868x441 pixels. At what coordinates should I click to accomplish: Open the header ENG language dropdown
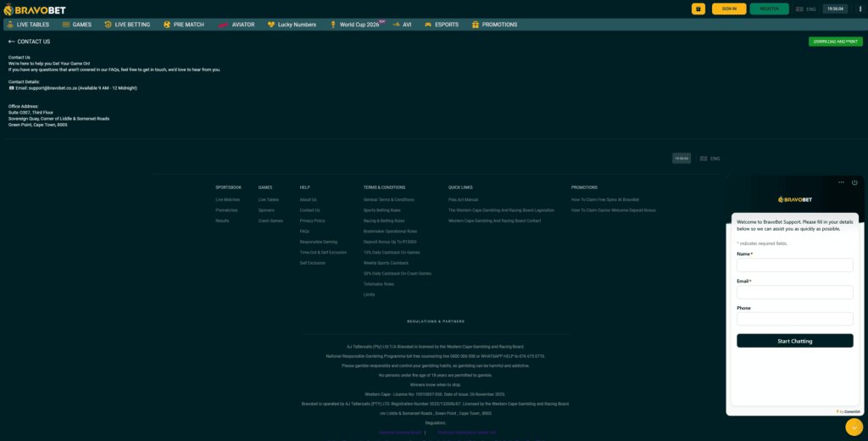805,8
